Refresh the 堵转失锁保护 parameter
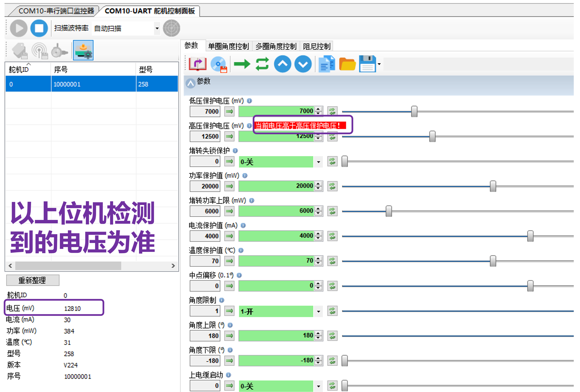 332,161
